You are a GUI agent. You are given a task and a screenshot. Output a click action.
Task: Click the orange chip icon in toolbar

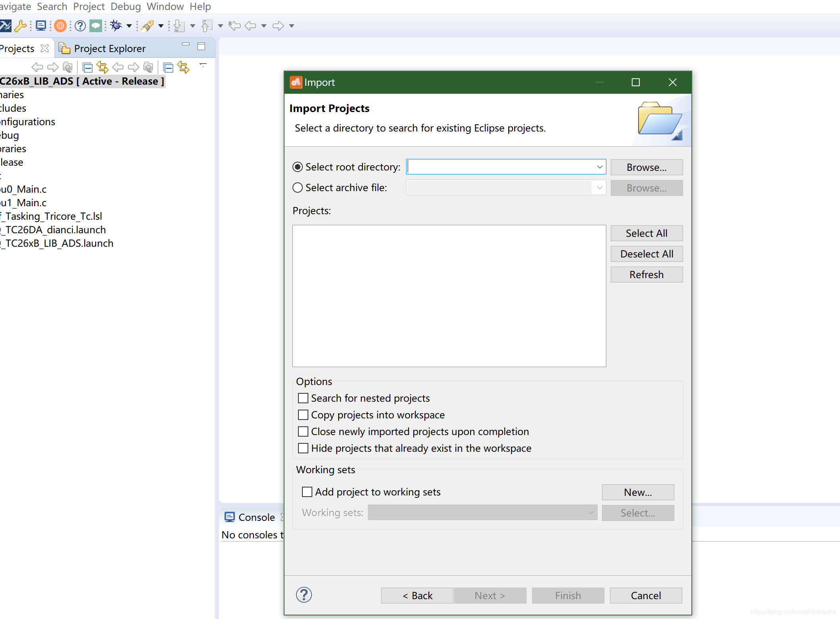coord(60,26)
